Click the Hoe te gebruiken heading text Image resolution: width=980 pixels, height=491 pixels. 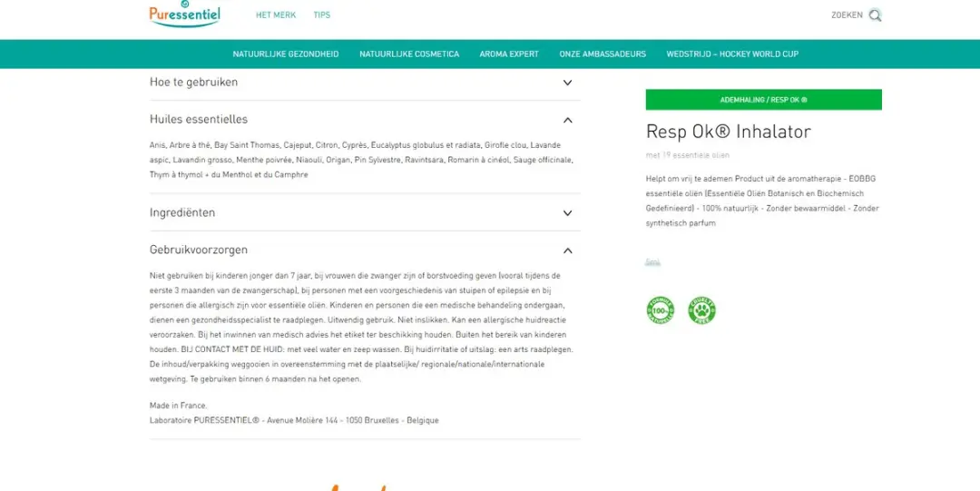pos(194,82)
